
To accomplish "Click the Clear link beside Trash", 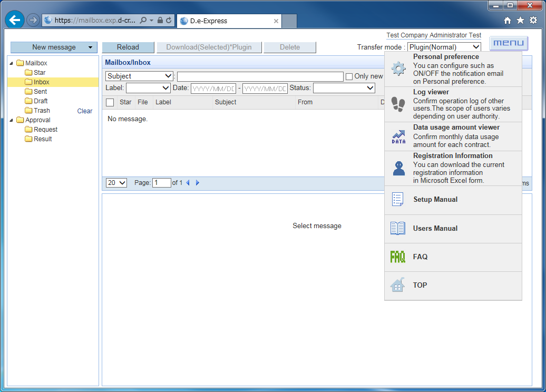I will click(84, 111).
